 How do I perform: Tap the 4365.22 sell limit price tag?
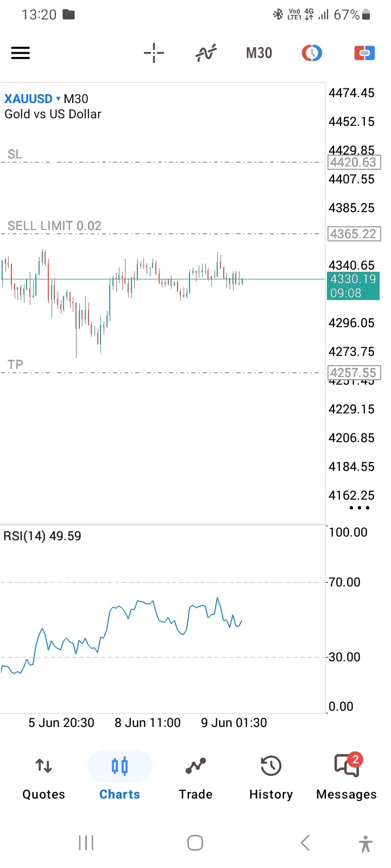354,234
